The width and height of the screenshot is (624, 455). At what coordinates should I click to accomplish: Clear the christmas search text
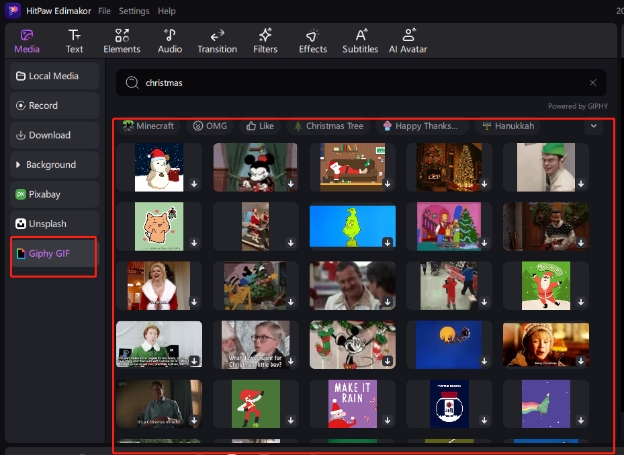tap(593, 83)
